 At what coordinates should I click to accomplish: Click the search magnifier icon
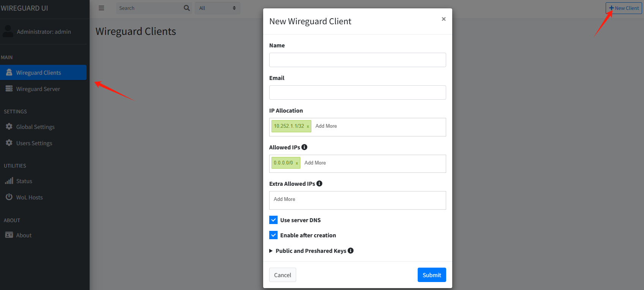click(x=186, y=8)
